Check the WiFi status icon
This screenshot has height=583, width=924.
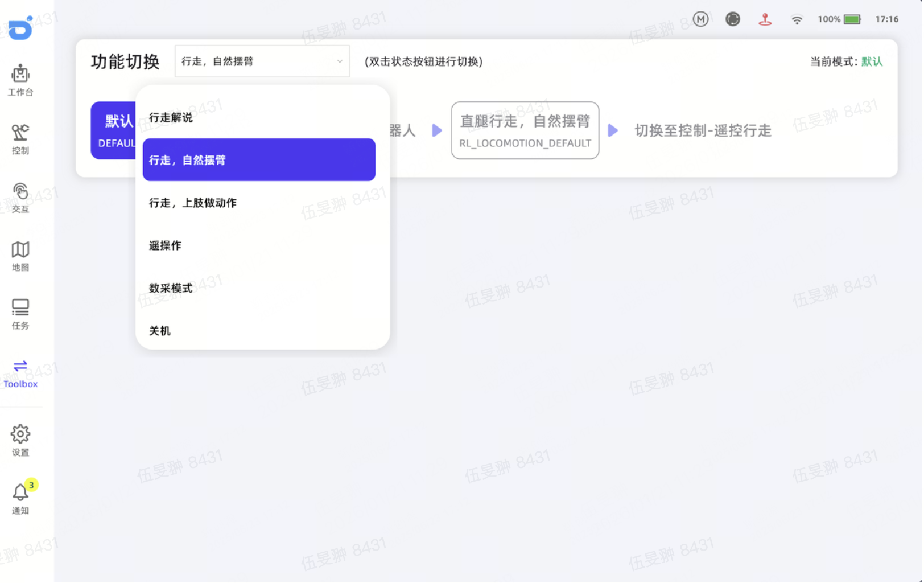pyautogui.click(x=797, y=19)
